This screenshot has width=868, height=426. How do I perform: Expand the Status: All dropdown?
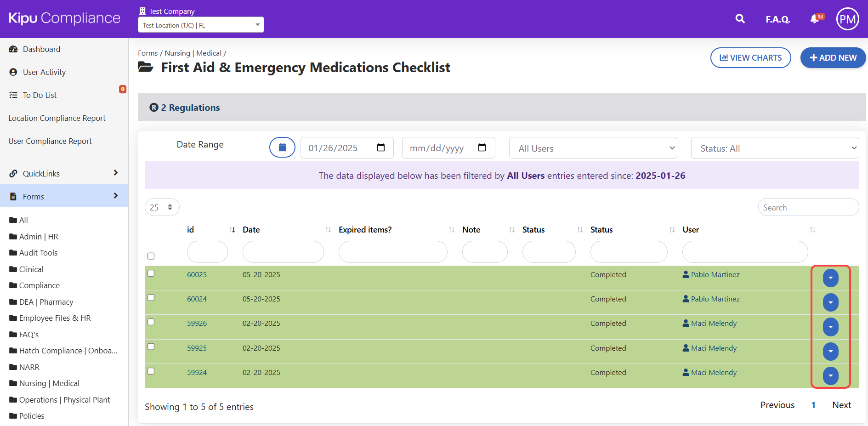[x=775, y=148]
